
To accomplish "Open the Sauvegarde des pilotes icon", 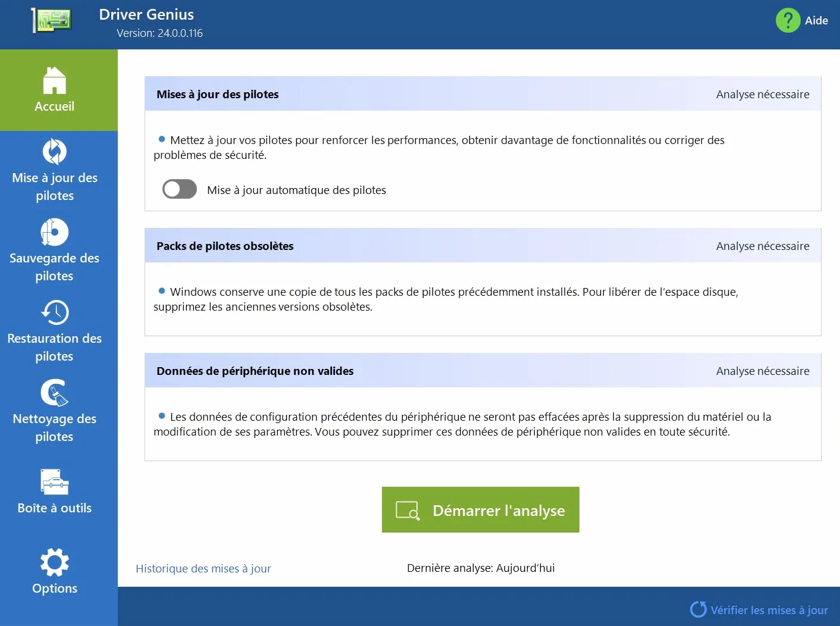I will tap(54, 232).
